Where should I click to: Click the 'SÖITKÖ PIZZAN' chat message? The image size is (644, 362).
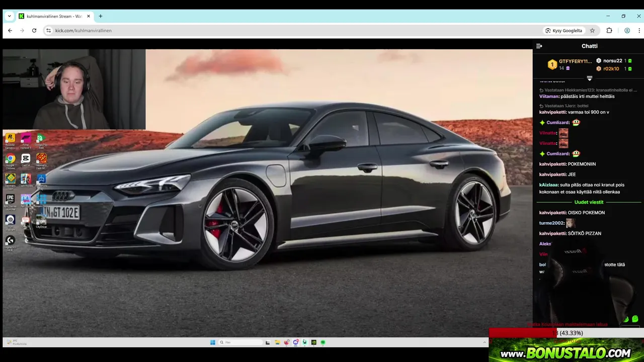tap(584, 233)
